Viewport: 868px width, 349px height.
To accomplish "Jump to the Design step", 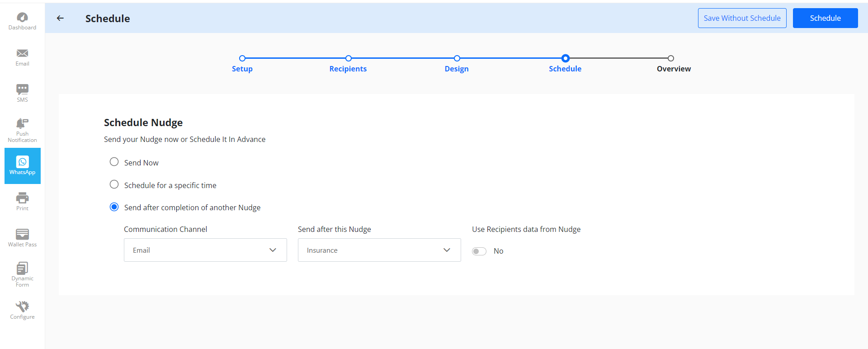I will 457,69.
